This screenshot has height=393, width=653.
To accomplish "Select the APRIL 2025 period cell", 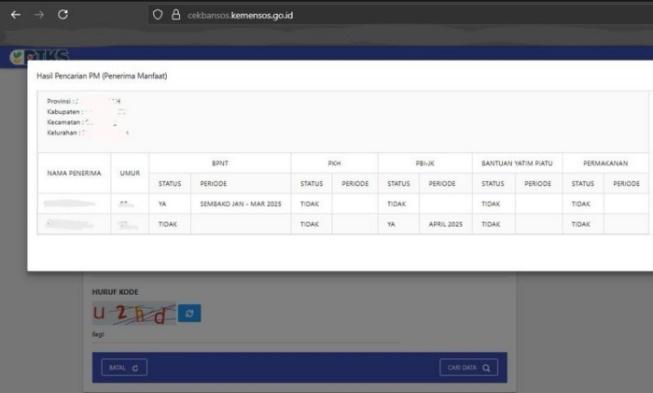I will coord(446,224).
